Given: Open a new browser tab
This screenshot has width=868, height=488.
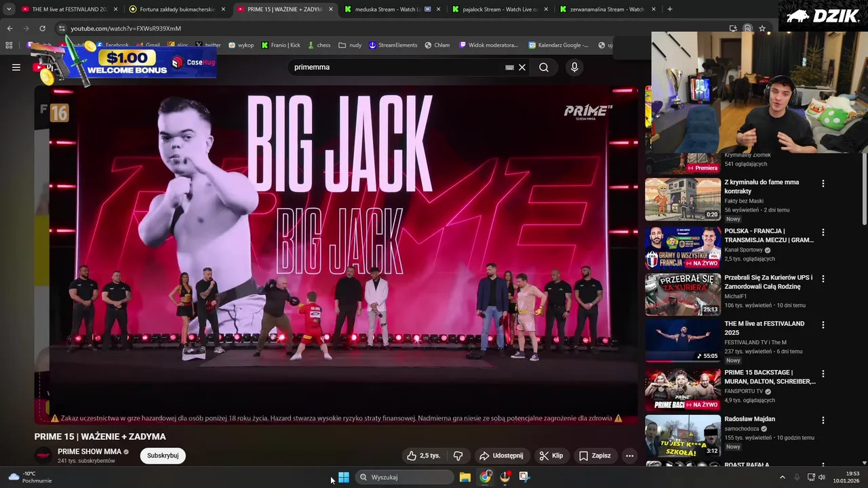Looking at the screenshot, I should point(670,9).
